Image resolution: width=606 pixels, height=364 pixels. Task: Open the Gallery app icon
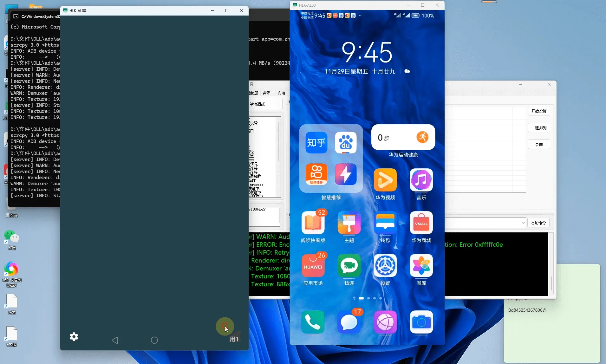pos(421,266)
